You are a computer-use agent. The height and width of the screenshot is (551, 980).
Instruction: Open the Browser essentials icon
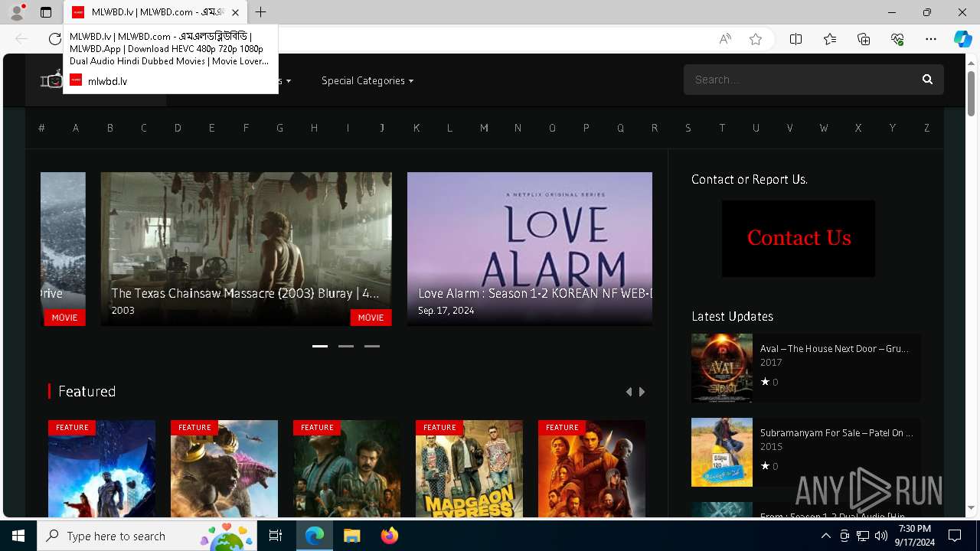[x=897, y=39]
